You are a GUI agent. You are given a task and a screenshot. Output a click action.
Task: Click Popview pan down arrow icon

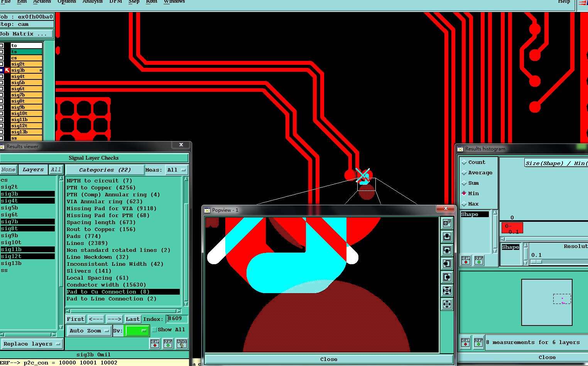coord(447,250)
